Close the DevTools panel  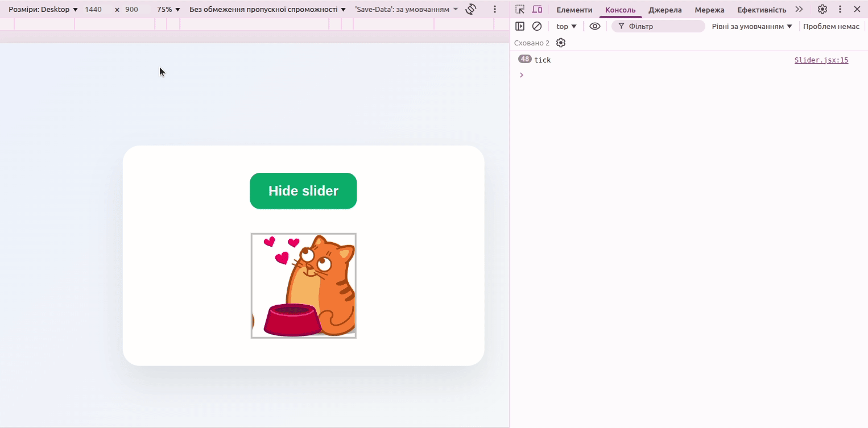[857, 9]
